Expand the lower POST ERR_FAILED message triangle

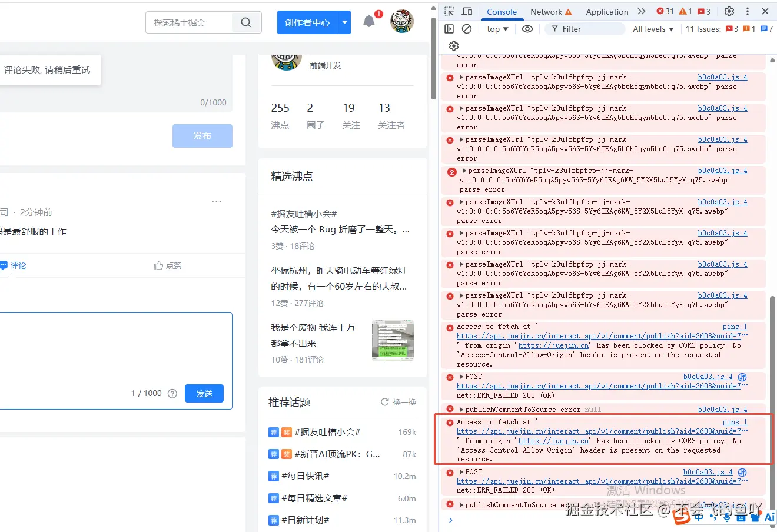(461, 472)
